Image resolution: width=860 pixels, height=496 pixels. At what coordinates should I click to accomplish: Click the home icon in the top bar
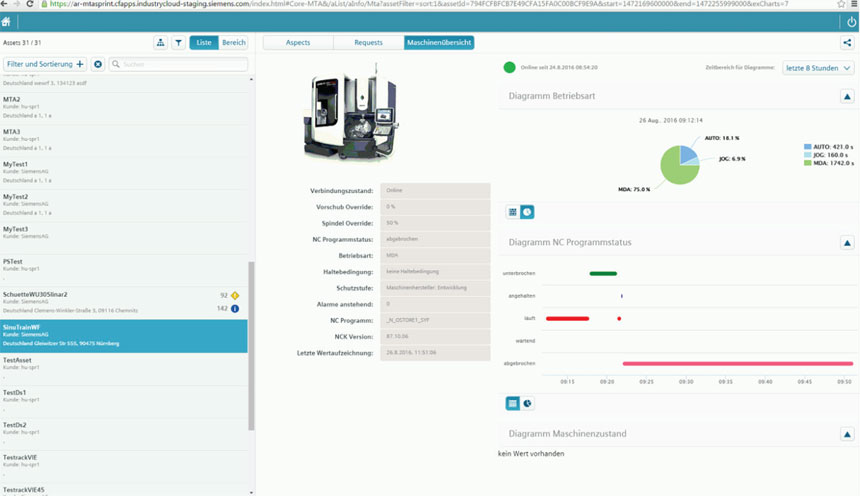click(x=6, y=22)
